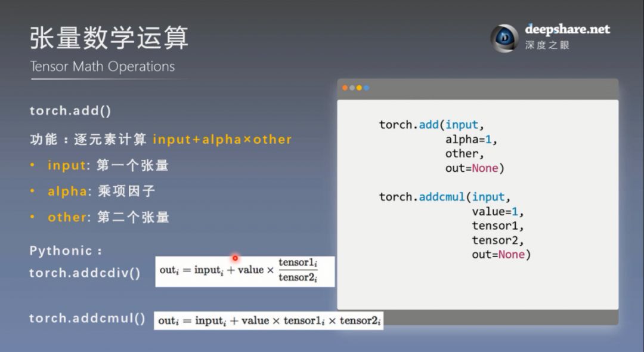Click the Pythonic : label

pyautogui.click(x=66, y=251)
